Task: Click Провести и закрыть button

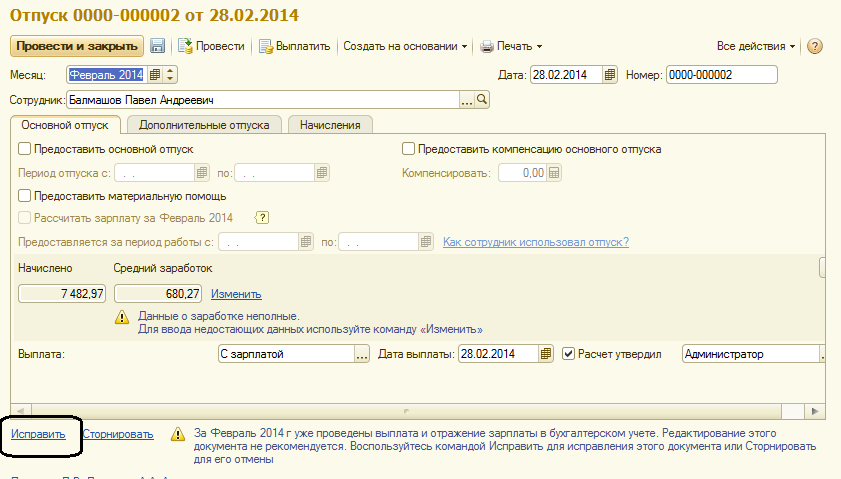Action: click(x=77, y=46)
